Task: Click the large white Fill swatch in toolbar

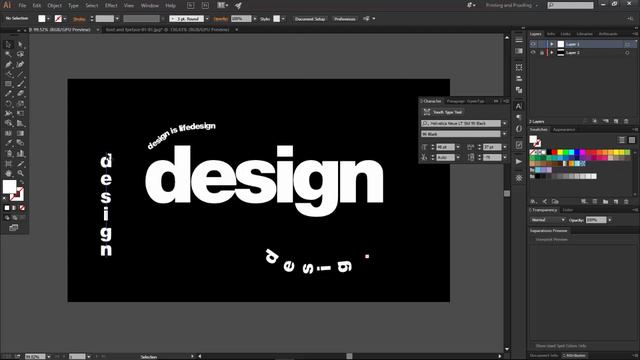Action: [x=9, y=187]
